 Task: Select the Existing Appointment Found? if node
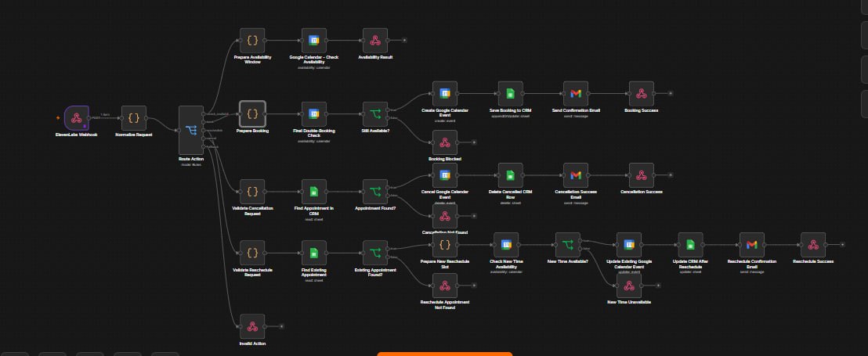coord(375,253)
